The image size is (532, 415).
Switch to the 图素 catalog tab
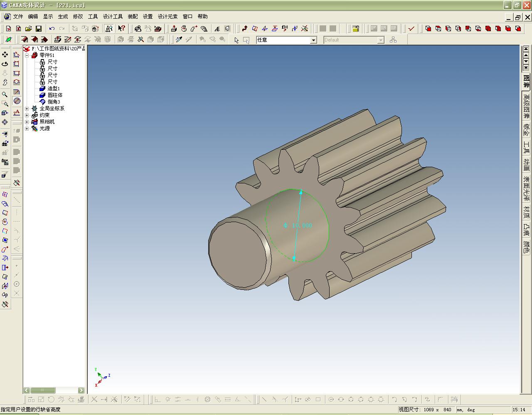(526, 81)
